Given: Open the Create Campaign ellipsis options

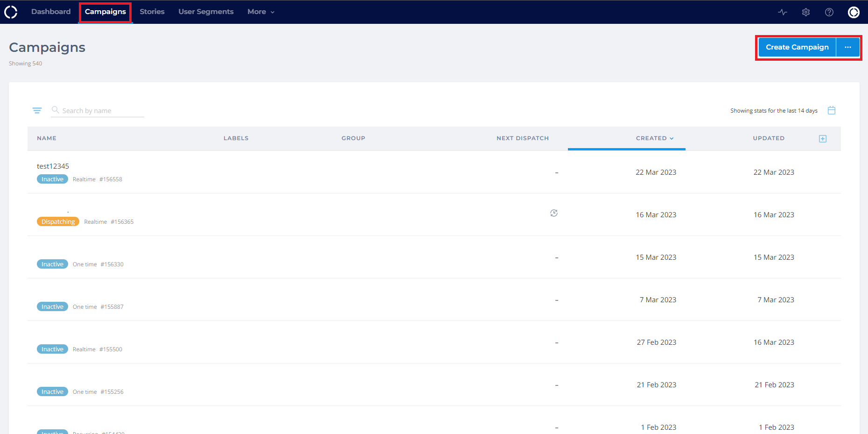Looking at the screenshot, I should point(848,47).
